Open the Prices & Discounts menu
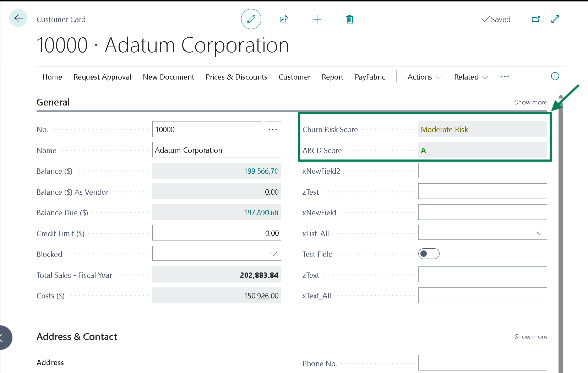Image resolution: width=588 pixels, height=373 pixels. [236, 77]
